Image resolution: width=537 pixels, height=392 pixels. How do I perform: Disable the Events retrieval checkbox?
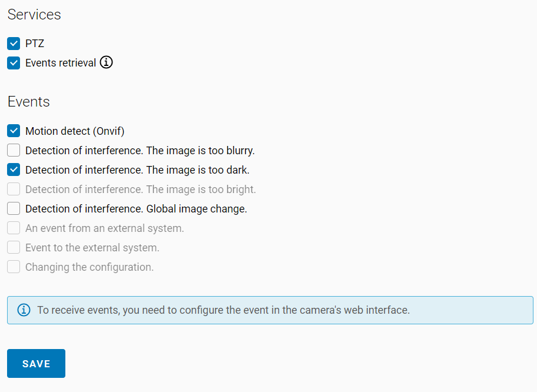[x=14, y=63]
